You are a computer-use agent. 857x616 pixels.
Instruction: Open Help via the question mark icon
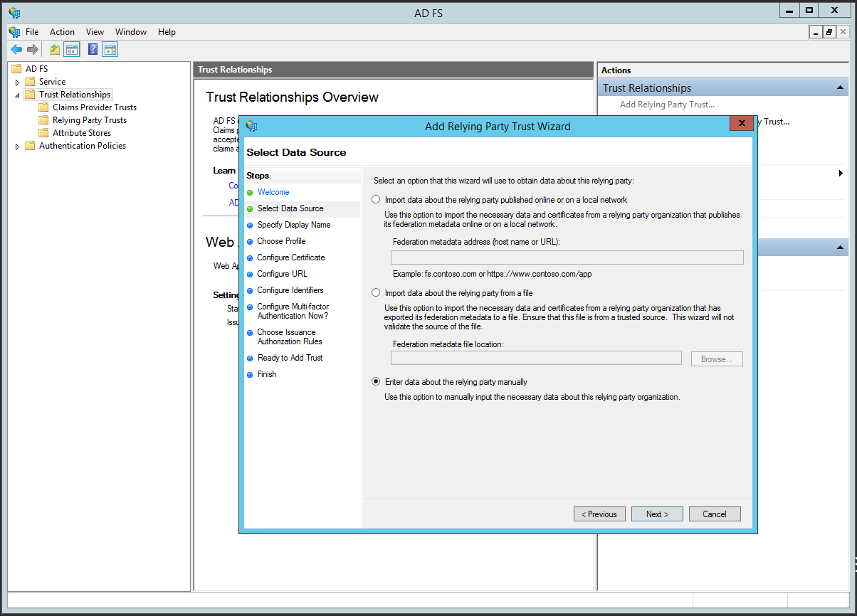[x=93, y=49]
